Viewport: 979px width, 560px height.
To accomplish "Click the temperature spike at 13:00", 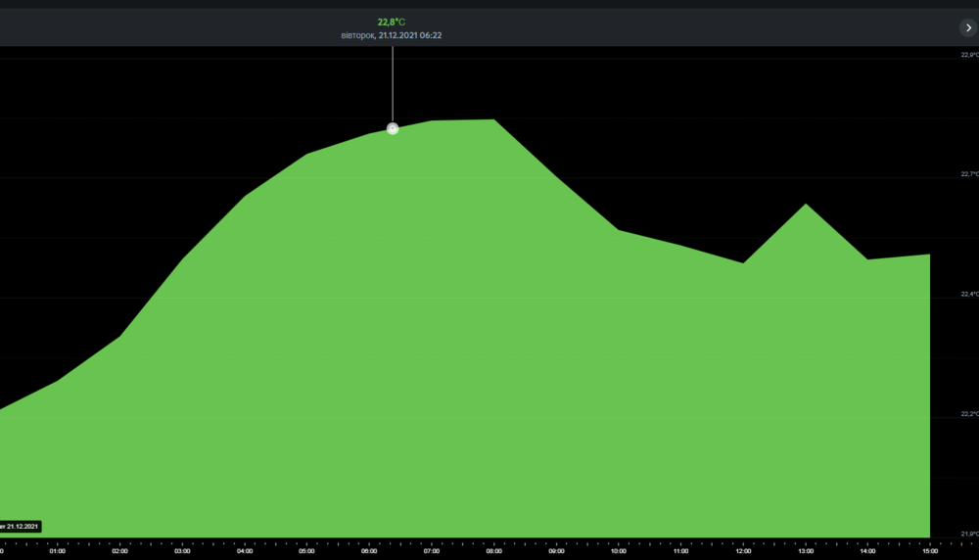I will point(806,205).
